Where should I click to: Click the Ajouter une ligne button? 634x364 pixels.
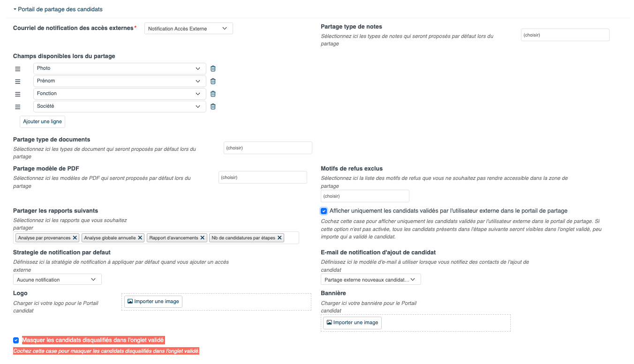click(42, 121)
